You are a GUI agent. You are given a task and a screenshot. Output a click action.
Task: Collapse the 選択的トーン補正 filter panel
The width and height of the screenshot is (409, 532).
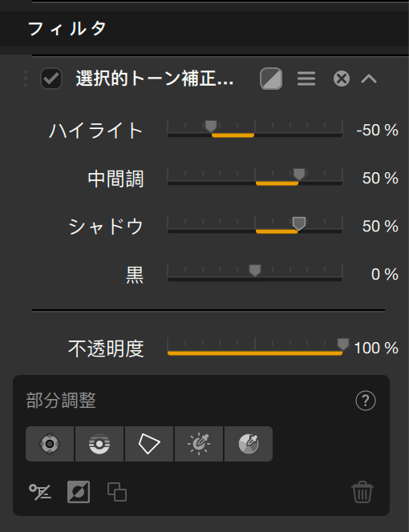click(x=369, y=79)
